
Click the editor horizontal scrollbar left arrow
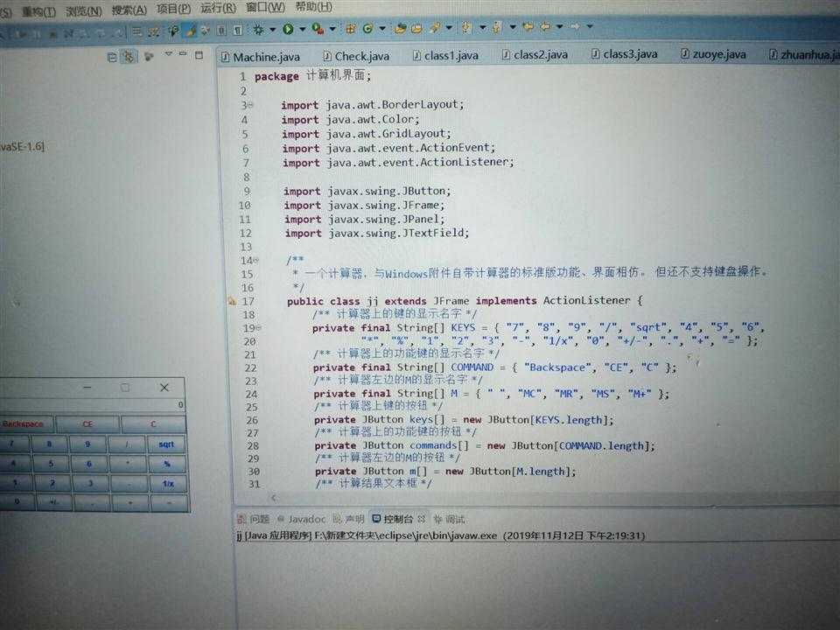[273, 498]
